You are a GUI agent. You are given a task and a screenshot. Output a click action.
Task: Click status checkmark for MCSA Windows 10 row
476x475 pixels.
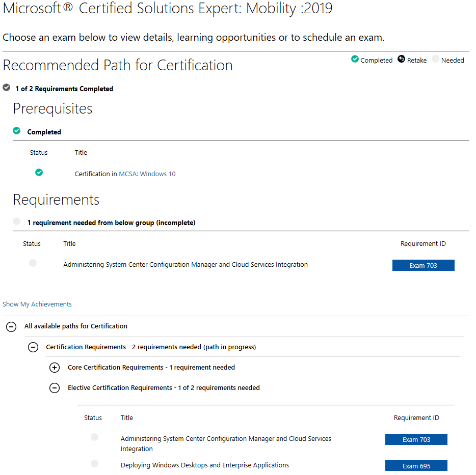point(39,172)
